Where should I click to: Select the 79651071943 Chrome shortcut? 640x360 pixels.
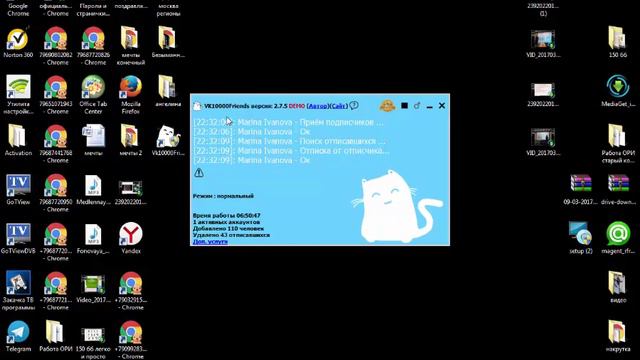pos(56,95)
